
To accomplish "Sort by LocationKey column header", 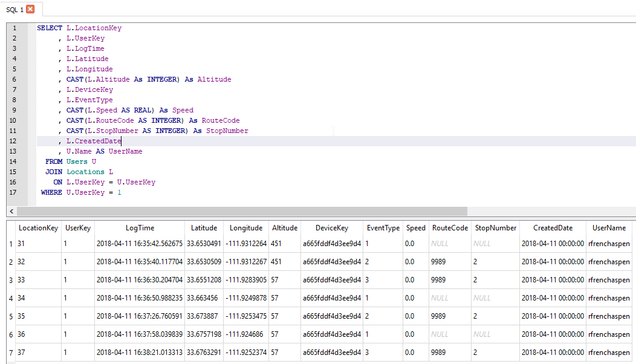I will coord(39,228).
